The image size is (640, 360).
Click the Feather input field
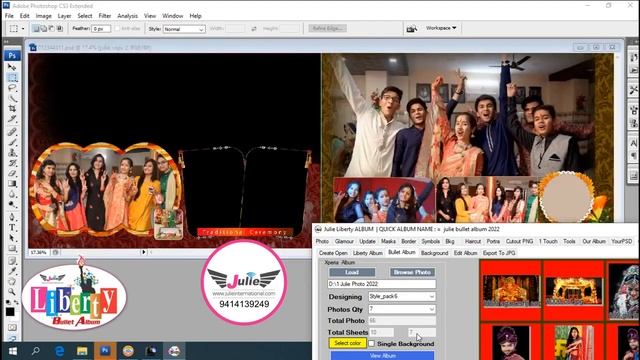point(101,29)
